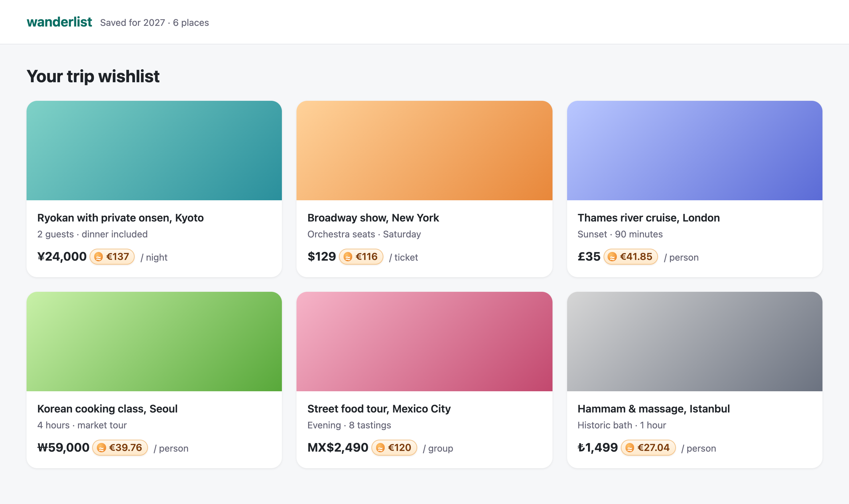
Task: Select the title Street food tour, Mexico City
Action: coord(379,409)
